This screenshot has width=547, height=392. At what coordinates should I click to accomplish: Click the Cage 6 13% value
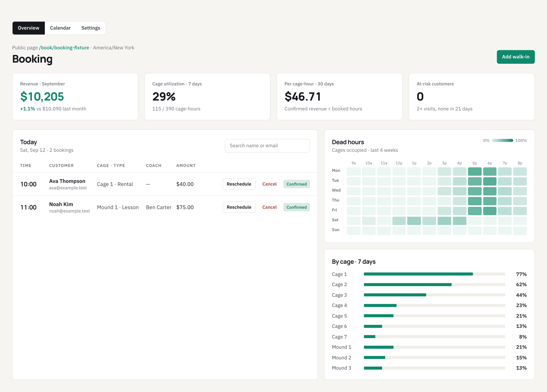pyautogui.click(x=521, y=326)
